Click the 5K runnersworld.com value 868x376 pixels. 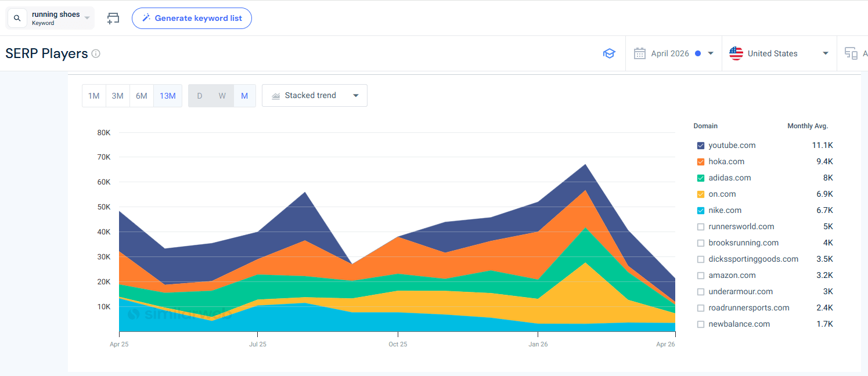point(827,227)
